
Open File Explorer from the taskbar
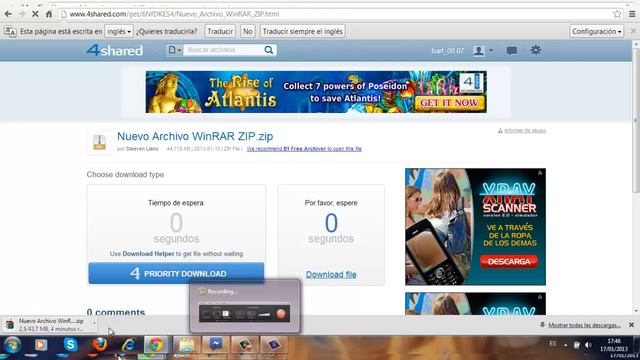click(x=187, y=345)
